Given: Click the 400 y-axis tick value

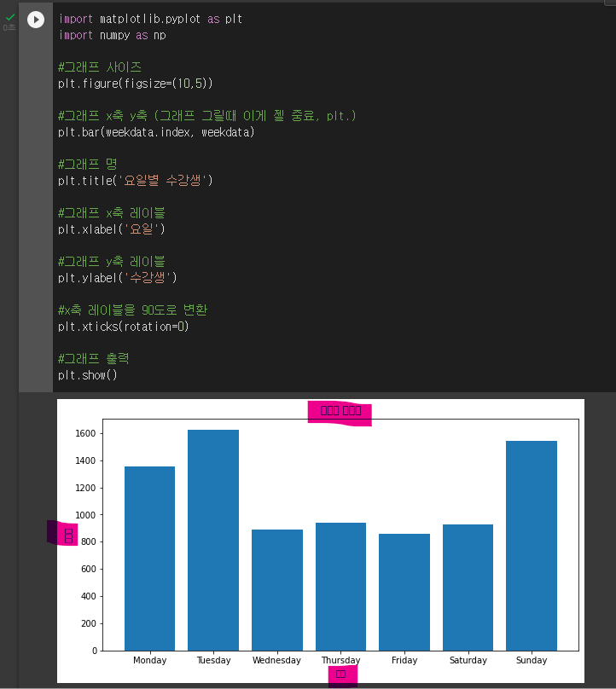Looking at the screenshot, I should (x=89, y=596).
